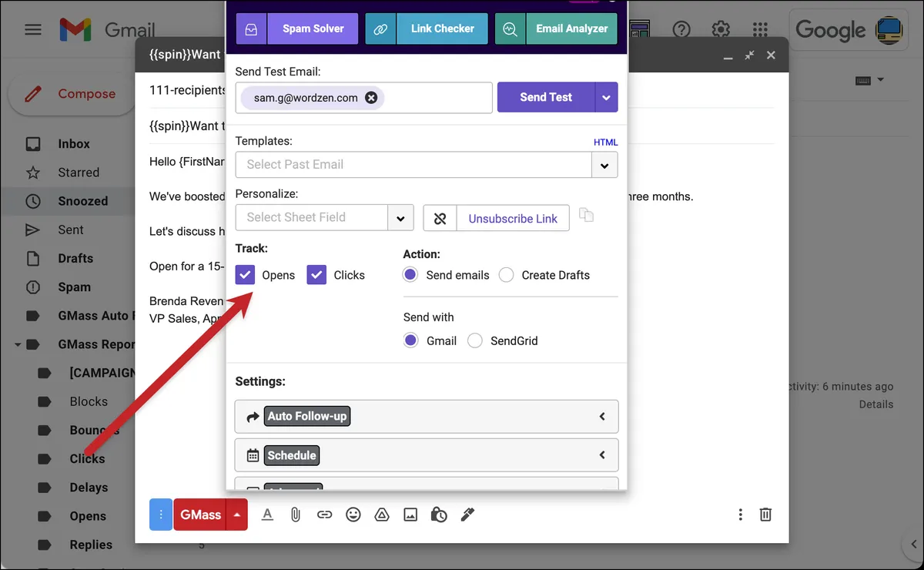
Task: Click the Send Test Email address field
Action: coord(363,98)
